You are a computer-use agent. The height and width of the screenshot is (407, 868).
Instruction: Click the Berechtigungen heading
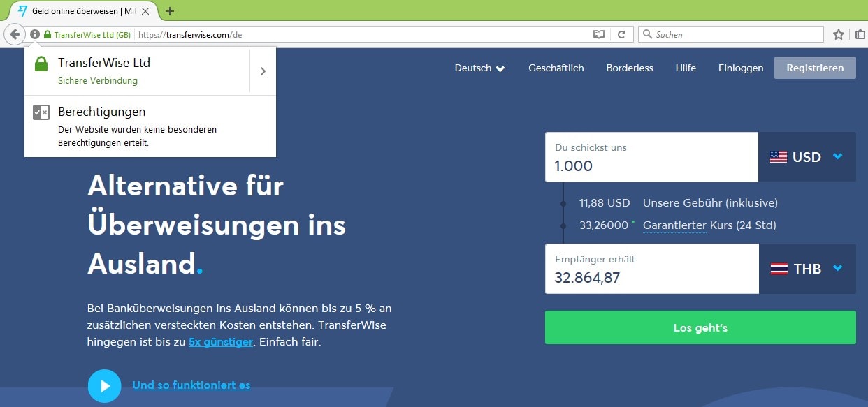coord(102,112)
